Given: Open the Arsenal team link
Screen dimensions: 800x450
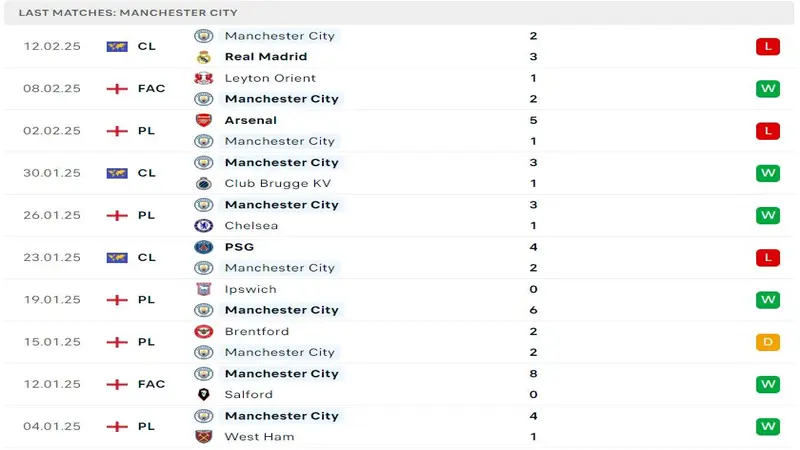Looking at the screenshot, I should (x=251, y=120).
